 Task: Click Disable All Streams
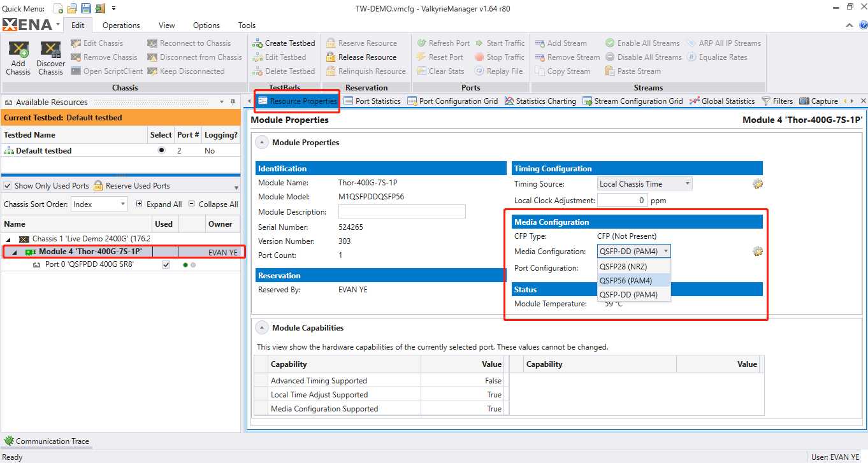tap(643, 57)
